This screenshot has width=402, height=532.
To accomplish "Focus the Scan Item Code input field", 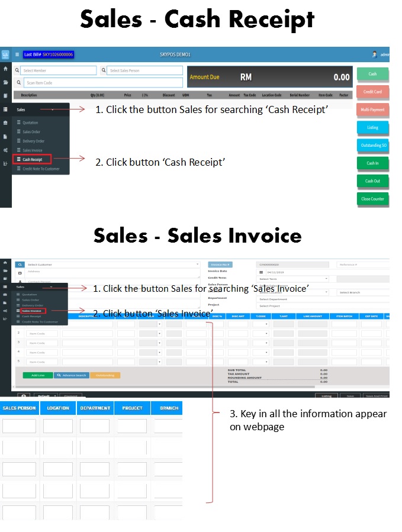I will click(104, 83).
